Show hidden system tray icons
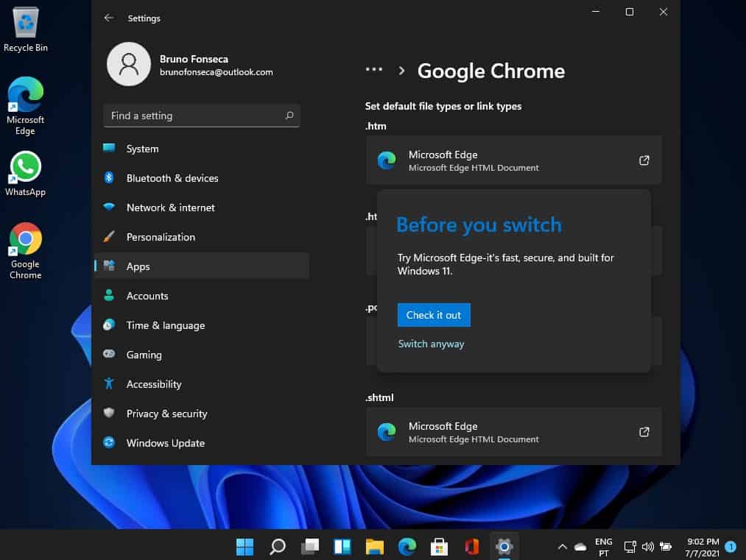 coord(563,547)
